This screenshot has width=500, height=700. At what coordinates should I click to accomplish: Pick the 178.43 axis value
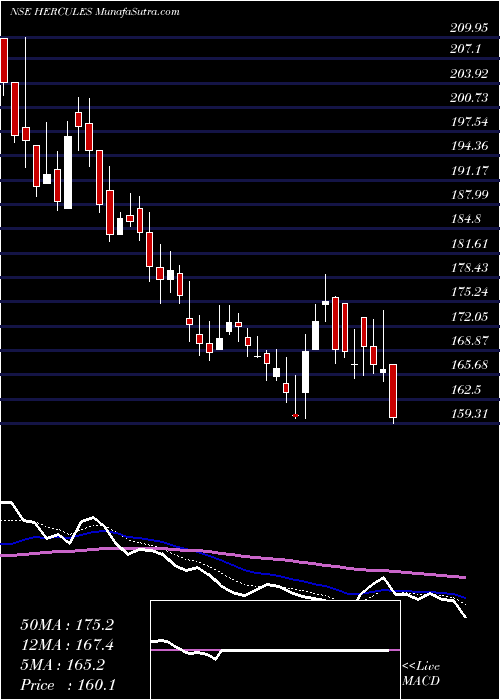[x=469, y=267]
